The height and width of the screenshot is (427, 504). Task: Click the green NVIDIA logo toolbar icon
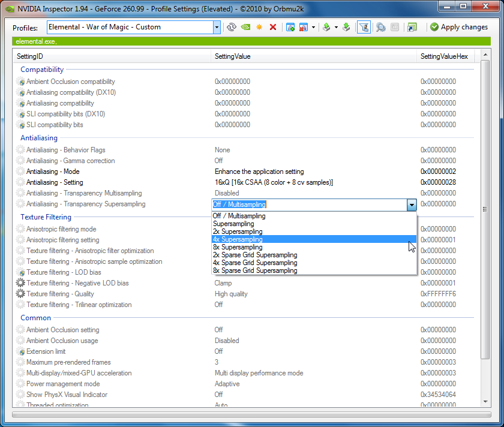click(x=245, y=27)
